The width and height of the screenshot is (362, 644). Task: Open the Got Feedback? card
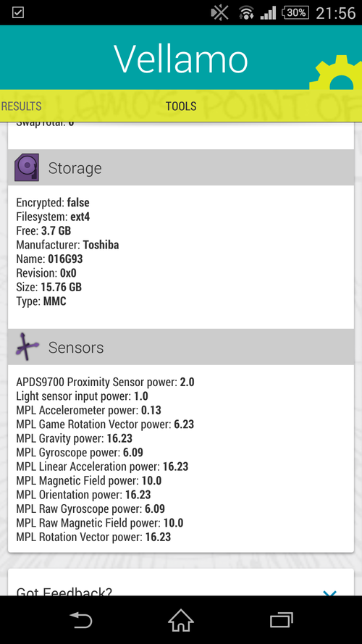coord(181,582)
